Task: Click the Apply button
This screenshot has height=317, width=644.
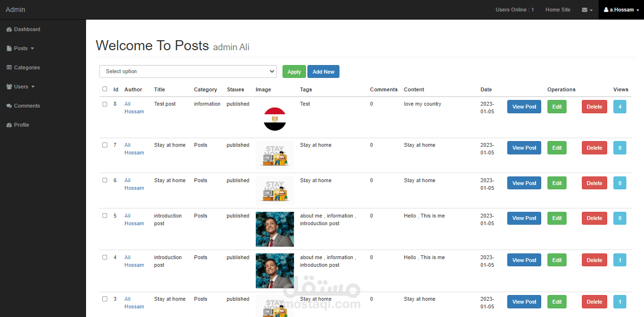Action: click(294, 72)
